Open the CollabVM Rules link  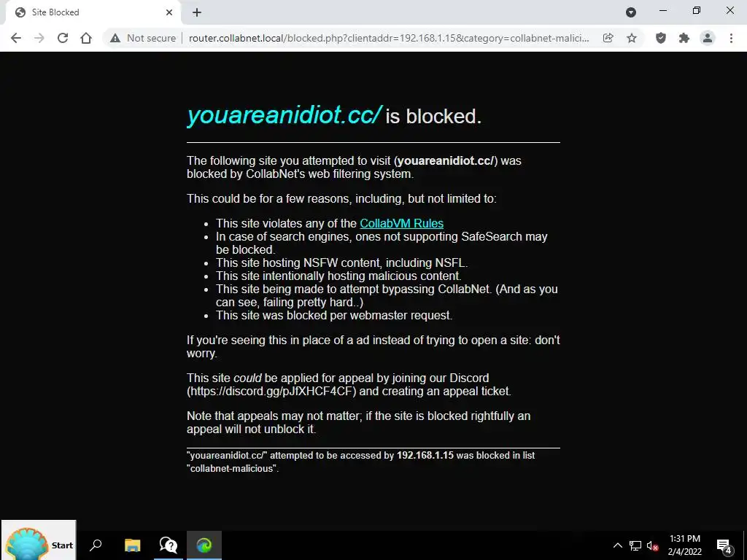(x=402, y=223)
